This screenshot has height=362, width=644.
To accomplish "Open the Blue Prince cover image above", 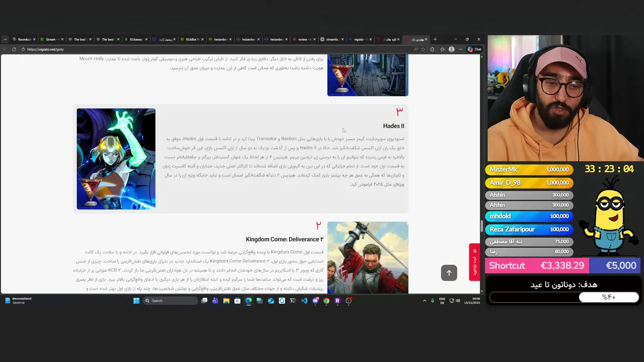I will pos(368,75).
